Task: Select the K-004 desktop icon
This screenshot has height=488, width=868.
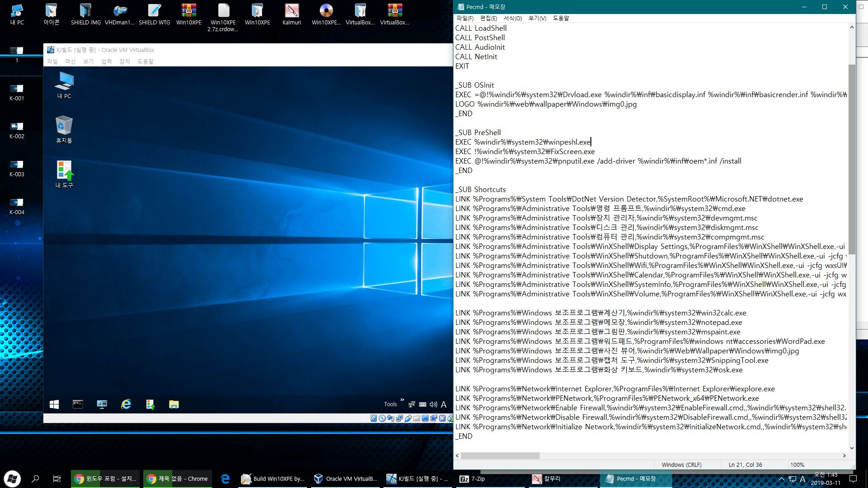Action: pos(17,206)
